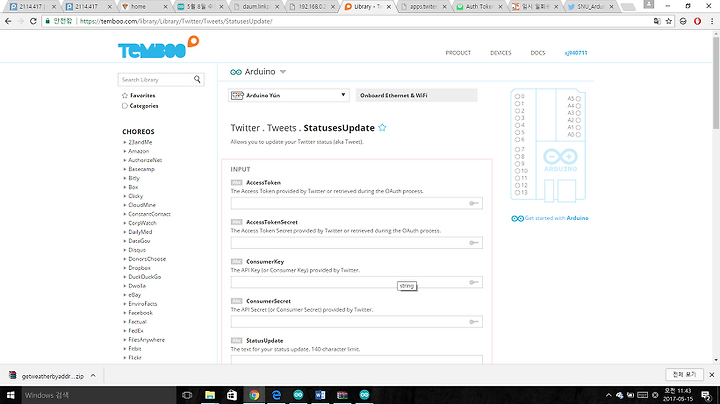
Task: Open Word from the taskbar
Action: tap(320, 395)
